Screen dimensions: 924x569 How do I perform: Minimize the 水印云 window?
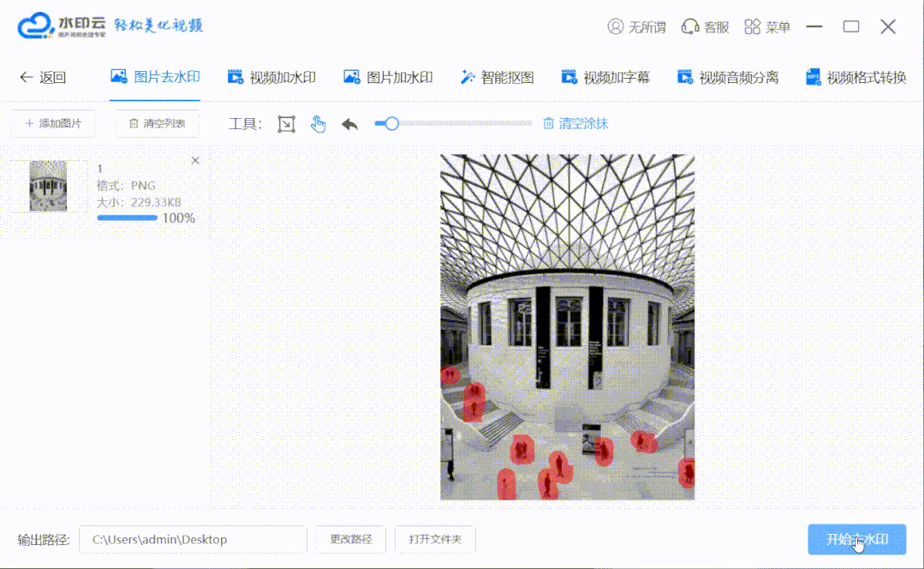814,27
